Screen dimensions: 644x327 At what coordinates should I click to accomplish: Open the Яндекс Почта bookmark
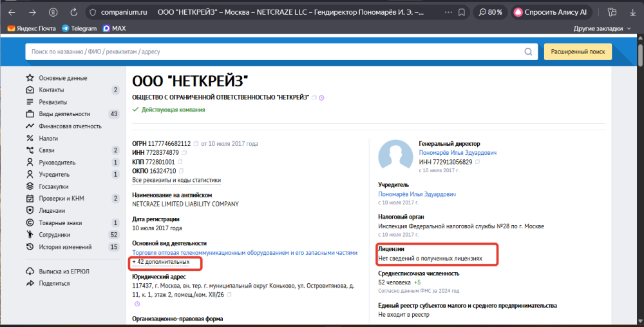click(33, 28)
